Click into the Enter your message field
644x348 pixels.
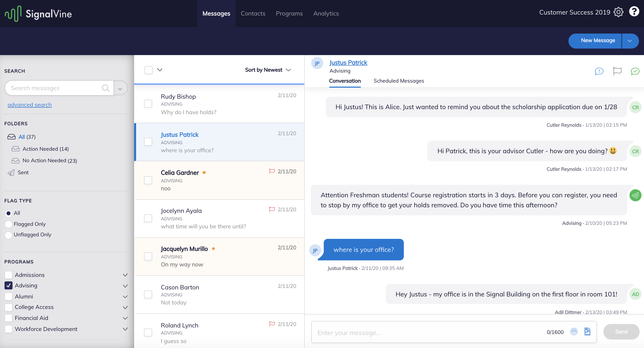click(x=425, y=332)
